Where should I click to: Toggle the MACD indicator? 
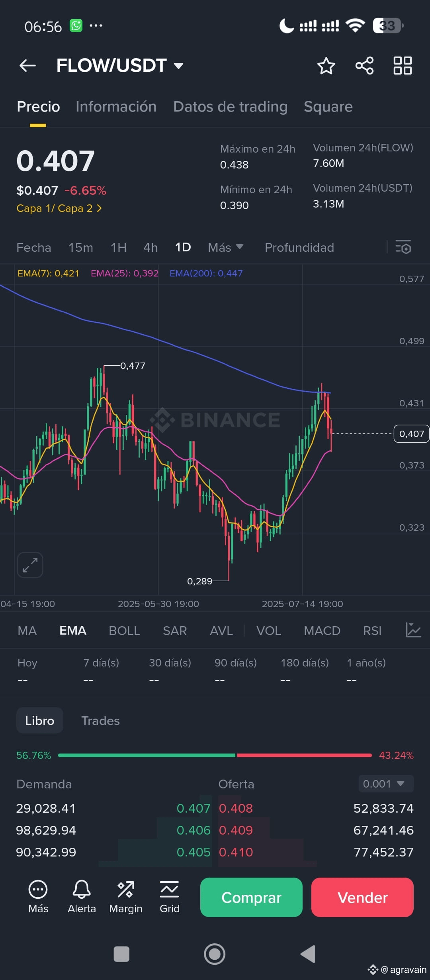click(322, 631)
